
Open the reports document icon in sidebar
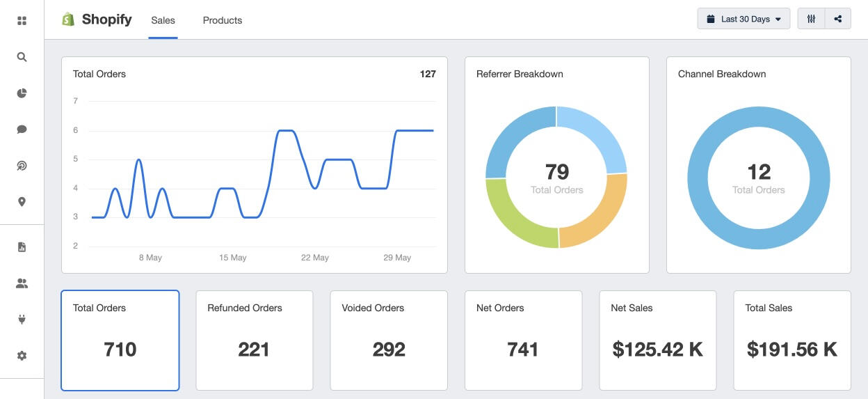[22, 247]
